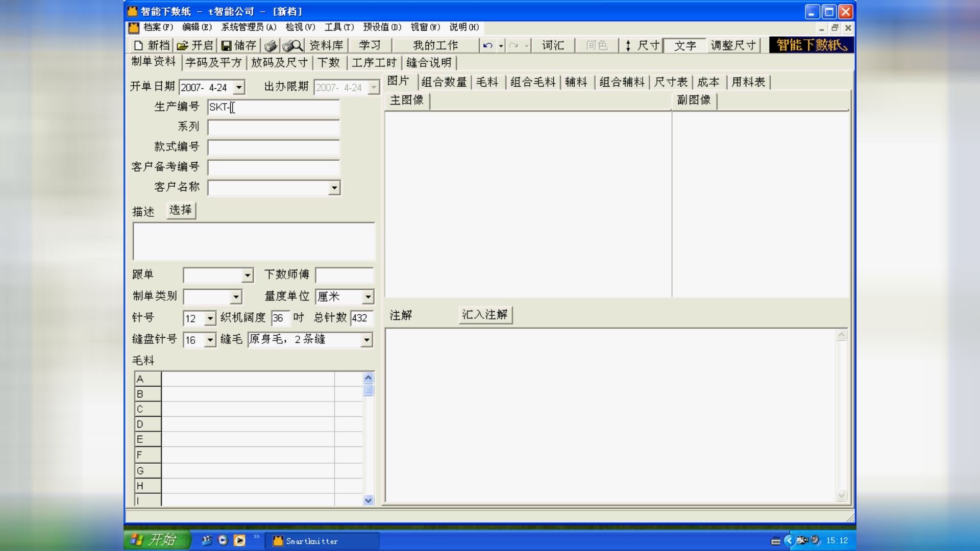Click the 智能下數紙 logo banner
This screenshot has height=551, width=980.
(812, 45)
